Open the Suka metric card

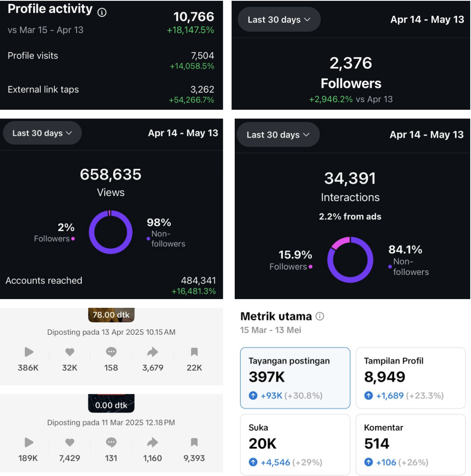coord(295,444)
